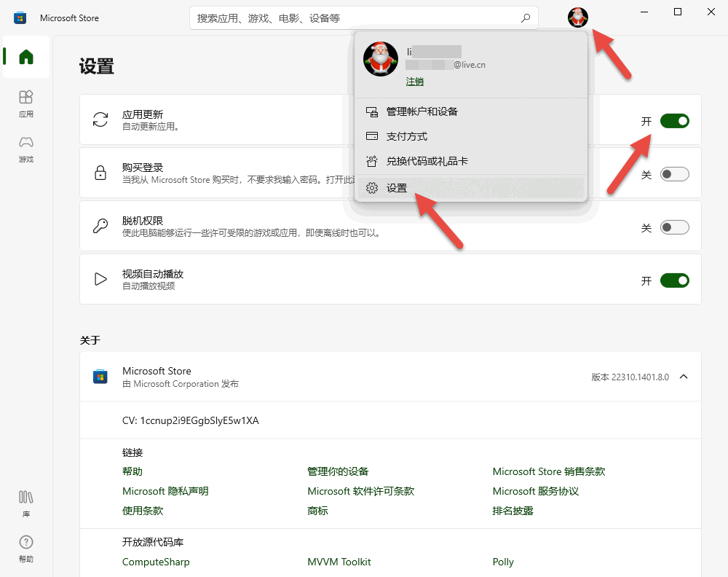Click the card icon beside 支付方式
Image resolution: width=728 pixels, height=577 pixels.
tap(372, 136)
